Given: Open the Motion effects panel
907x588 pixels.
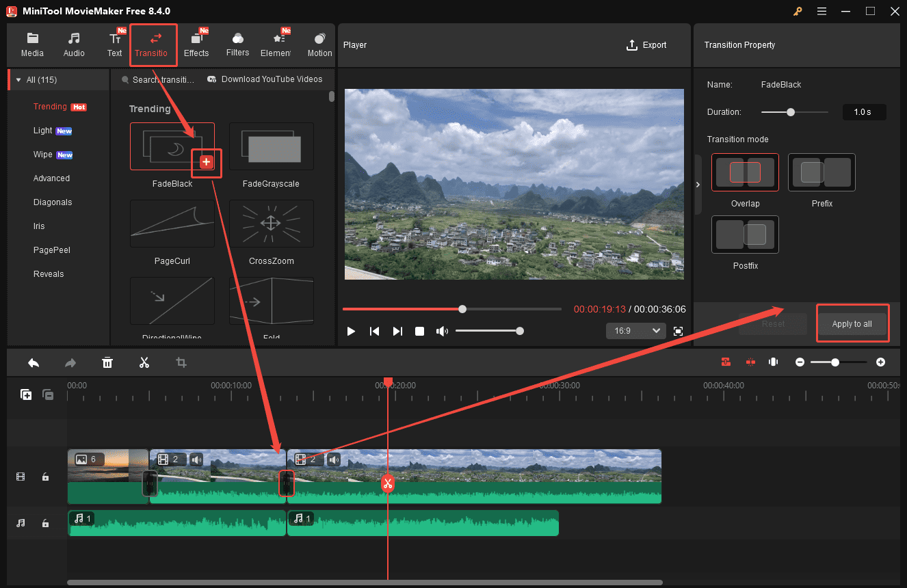Looking at the screenshot, I should point(319,44).
